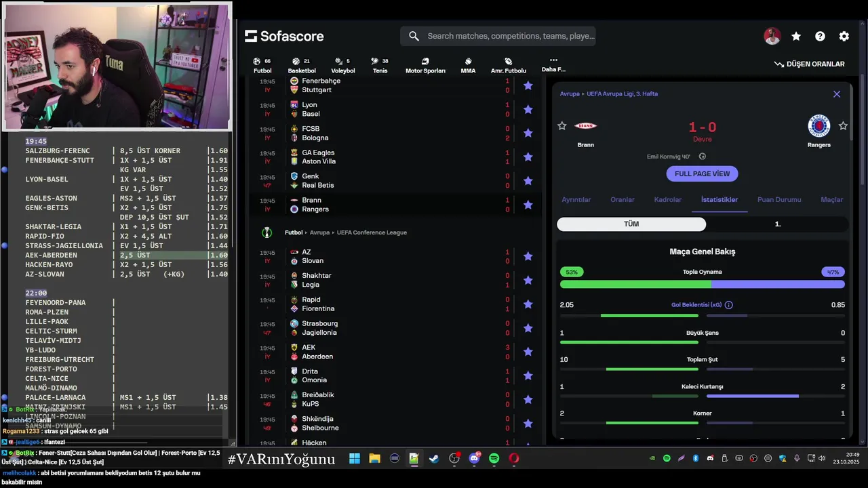Screen dimensions: 868x488
Task: Click the FULL PAGE VIEW button
Action: pos(702,174)
